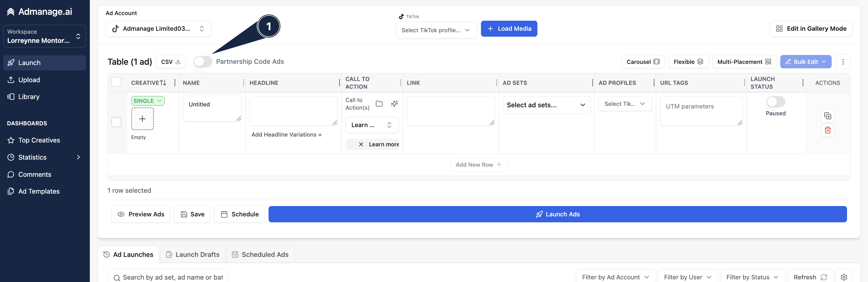Click the duplicate row icon in Actions
The height and width of the screenshot is (282, 868).
click(828, 116)
